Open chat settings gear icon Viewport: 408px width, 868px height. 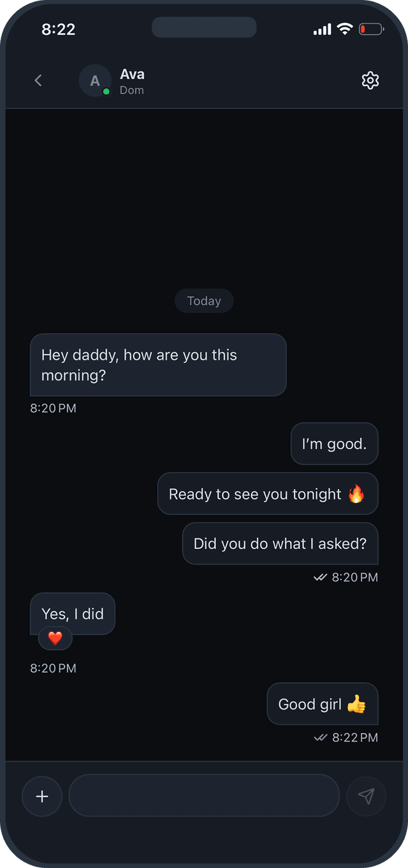pos(370,80)
